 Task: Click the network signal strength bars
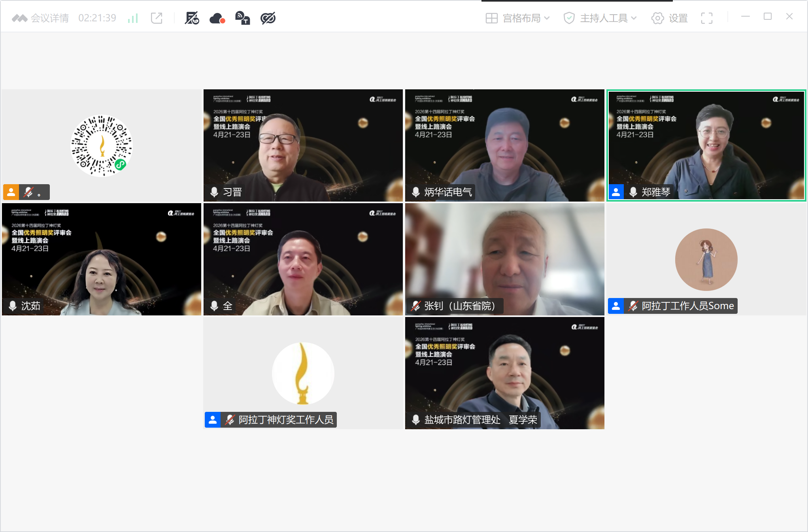coord(133,18)
